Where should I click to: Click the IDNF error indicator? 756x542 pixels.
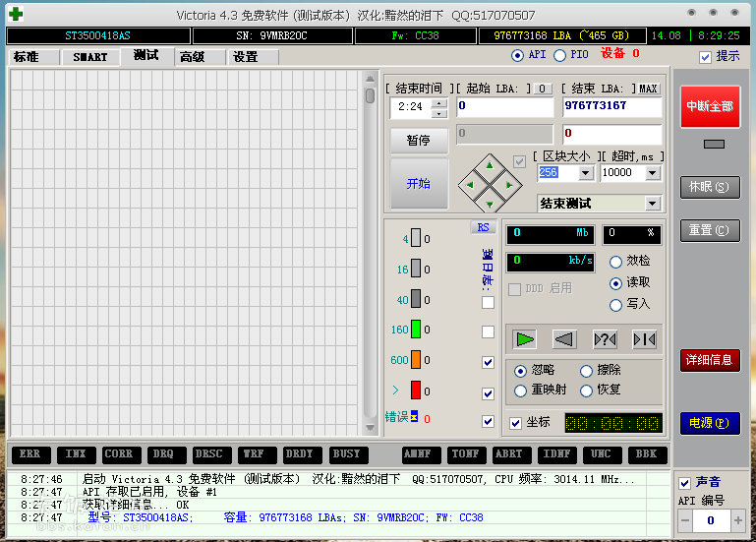pyautogui.click(x=556, y=454)
